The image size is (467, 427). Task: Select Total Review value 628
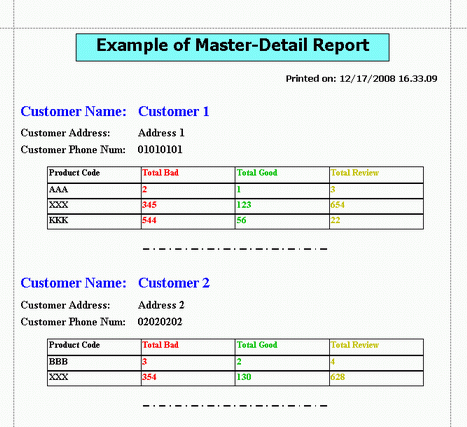point(338,377)
